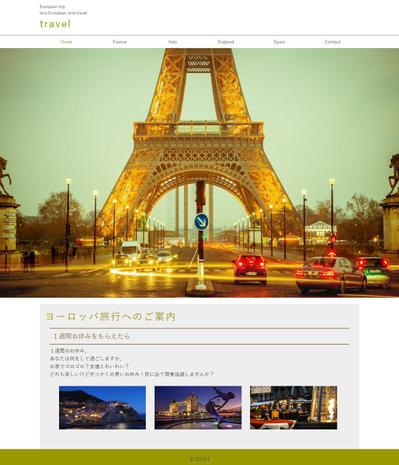Open the Home navigation item
Screen dimensions: 399x465
coord(66,42)
